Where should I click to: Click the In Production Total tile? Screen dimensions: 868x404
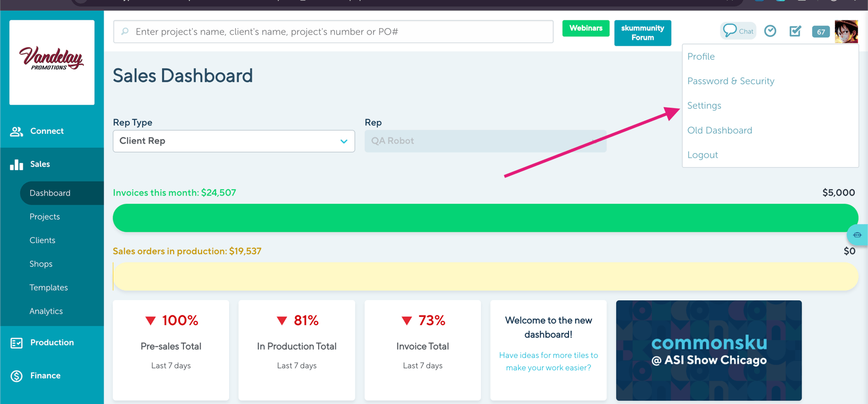(297, 350)
